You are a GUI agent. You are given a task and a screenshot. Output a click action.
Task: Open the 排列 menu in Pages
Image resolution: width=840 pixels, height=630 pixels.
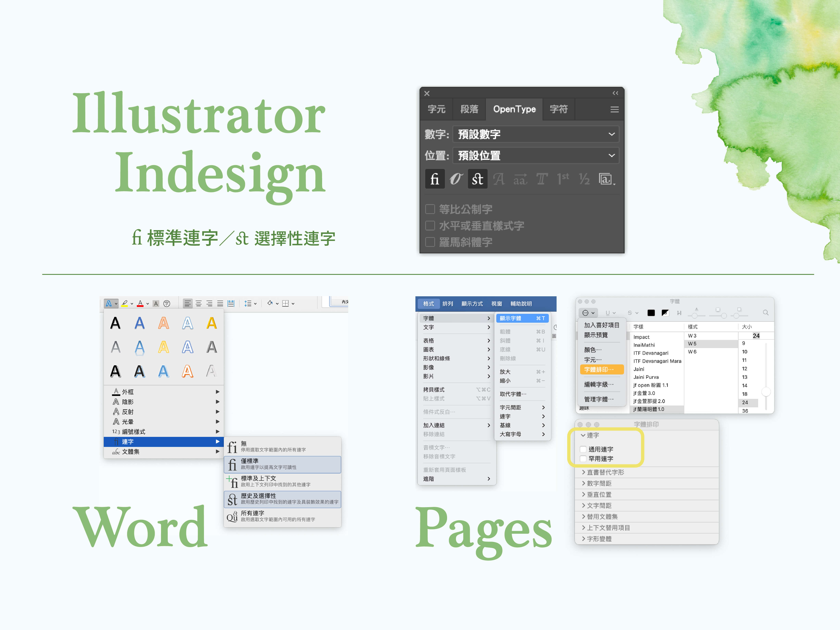[448, 304]
